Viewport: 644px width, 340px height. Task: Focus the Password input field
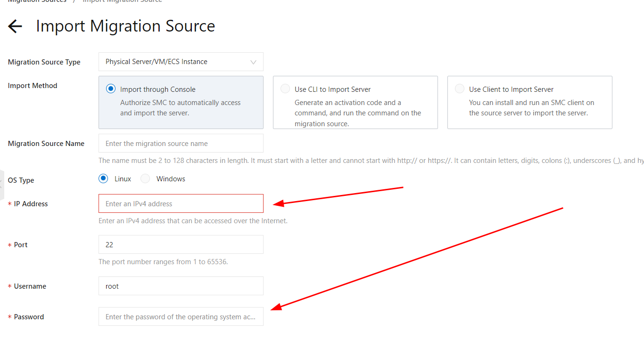point(181,317)
